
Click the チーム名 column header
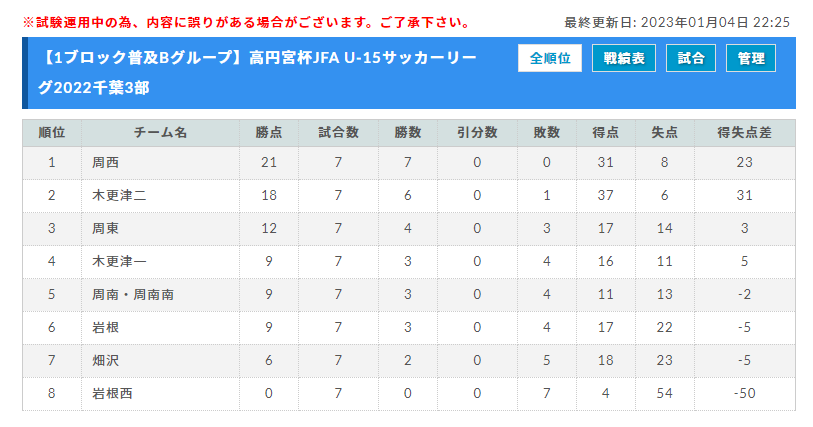tap(160, 133)
